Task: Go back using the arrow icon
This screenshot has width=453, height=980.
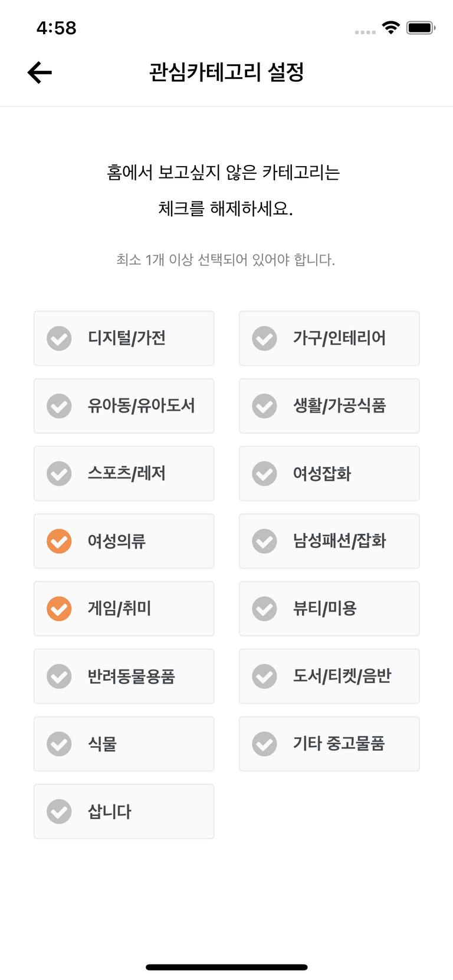Action: (x=40, y=72)
